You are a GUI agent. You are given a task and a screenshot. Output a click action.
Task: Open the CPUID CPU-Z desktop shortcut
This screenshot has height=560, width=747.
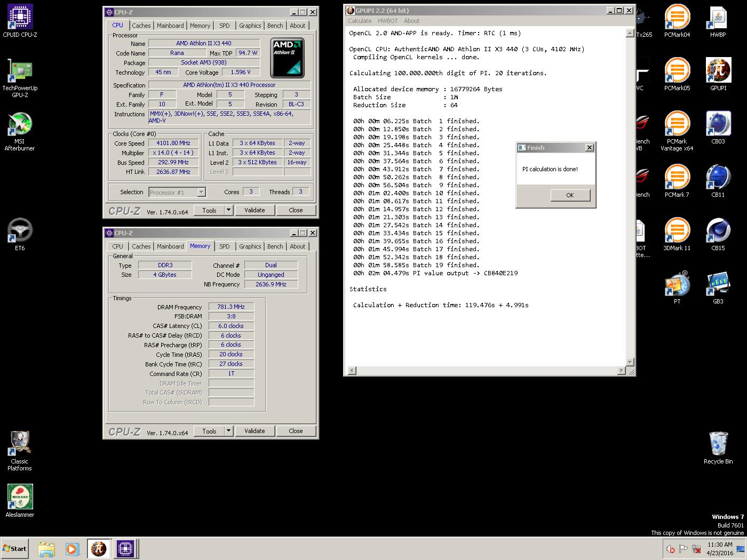point(20,21)
